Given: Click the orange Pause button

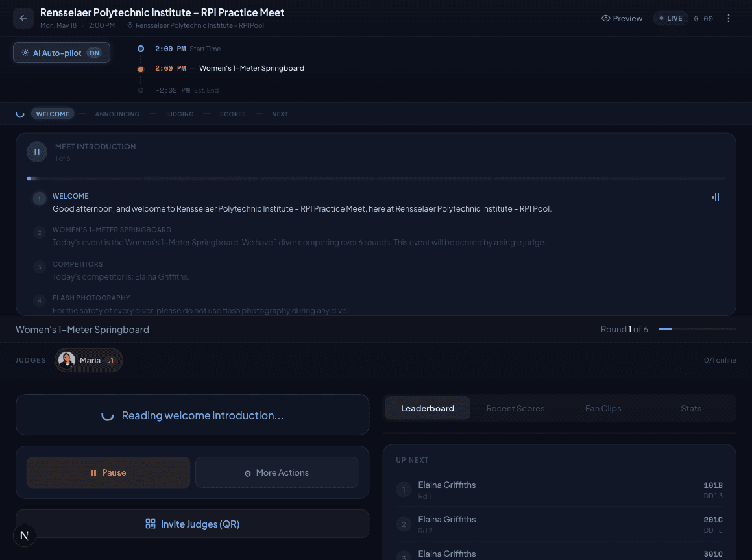Looking at the screenshot, I should [x=108, y=473].
